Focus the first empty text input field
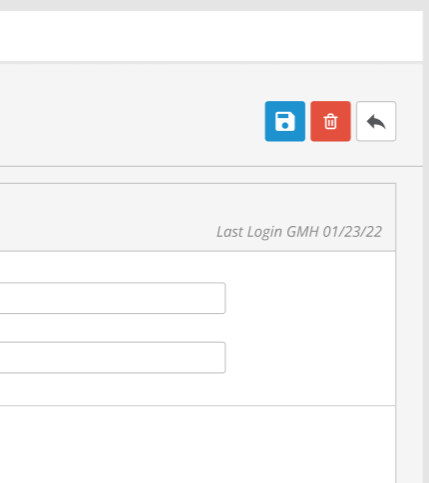 click(x=113, y=298)
